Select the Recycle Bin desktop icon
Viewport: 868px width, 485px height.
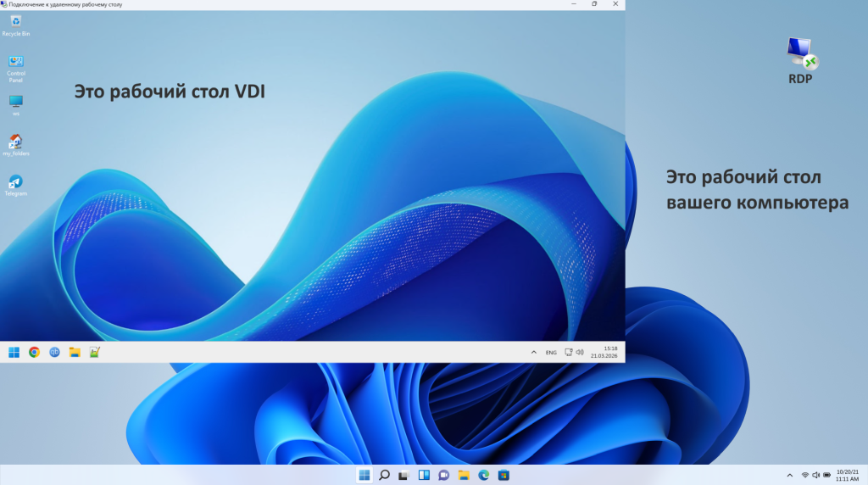coord(15,24)
